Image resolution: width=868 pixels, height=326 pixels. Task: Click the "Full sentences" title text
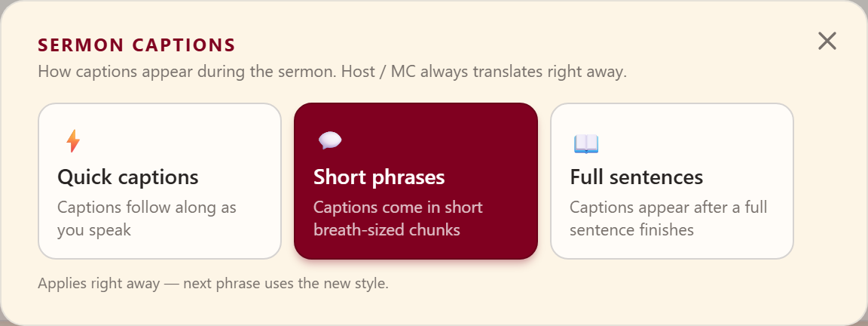[x=637, y=177]
